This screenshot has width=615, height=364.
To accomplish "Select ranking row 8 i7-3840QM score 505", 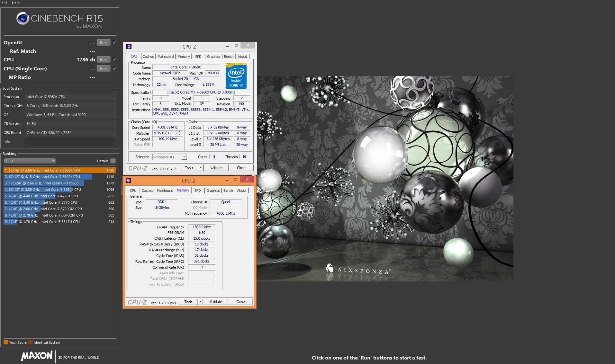I will pos(59,215).
